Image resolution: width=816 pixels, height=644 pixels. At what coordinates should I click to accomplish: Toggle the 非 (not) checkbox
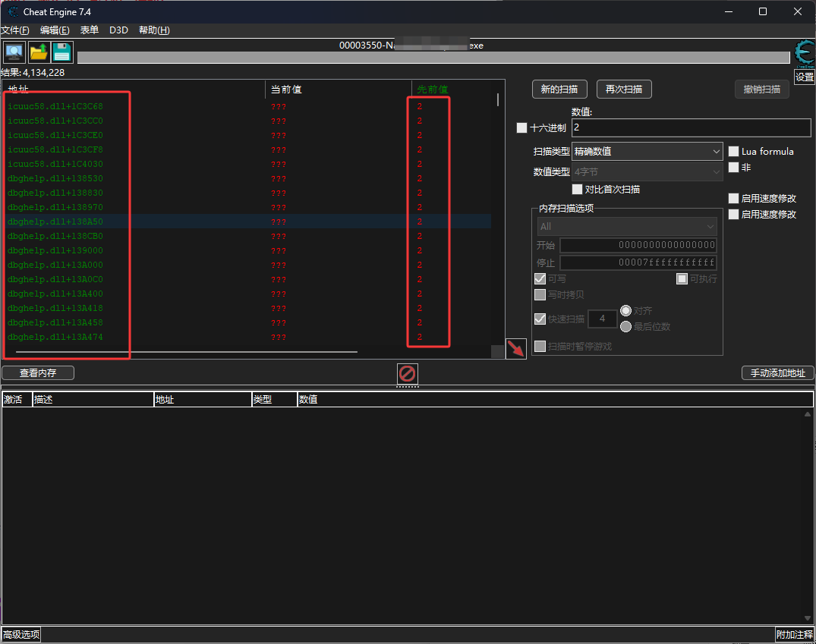point(733,168)
